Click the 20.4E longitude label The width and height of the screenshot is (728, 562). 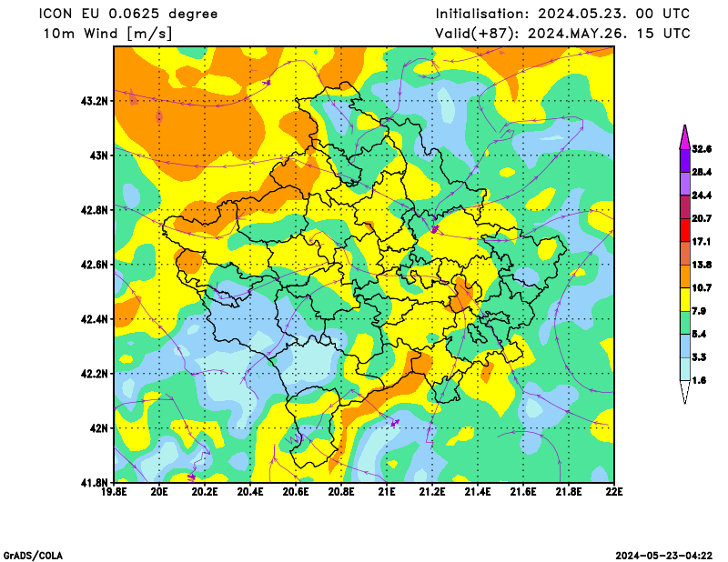pyautogui.click(x=251, y=491)
